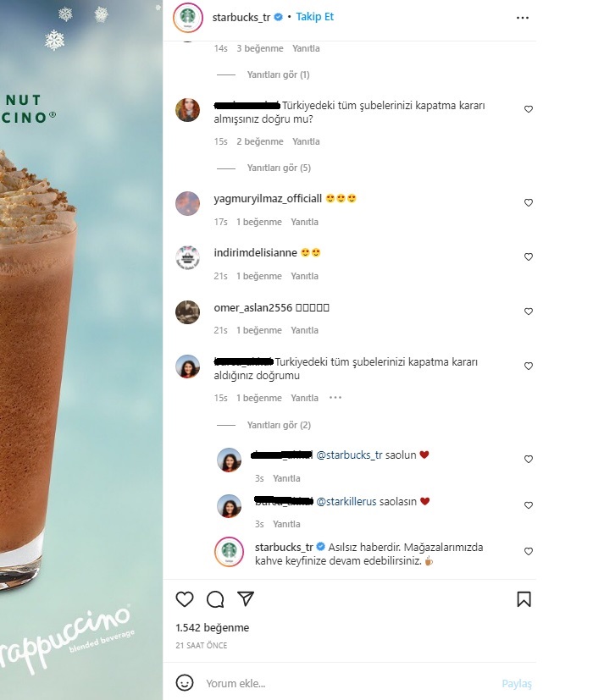Reply to indirimdelisianne via Yanıtla

[x=304, y=276]
